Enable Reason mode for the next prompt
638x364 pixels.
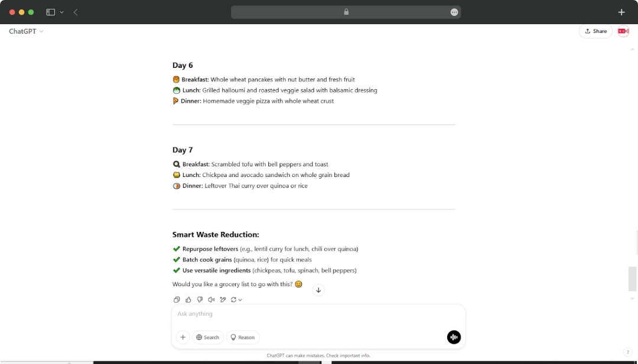click(243, 337)
